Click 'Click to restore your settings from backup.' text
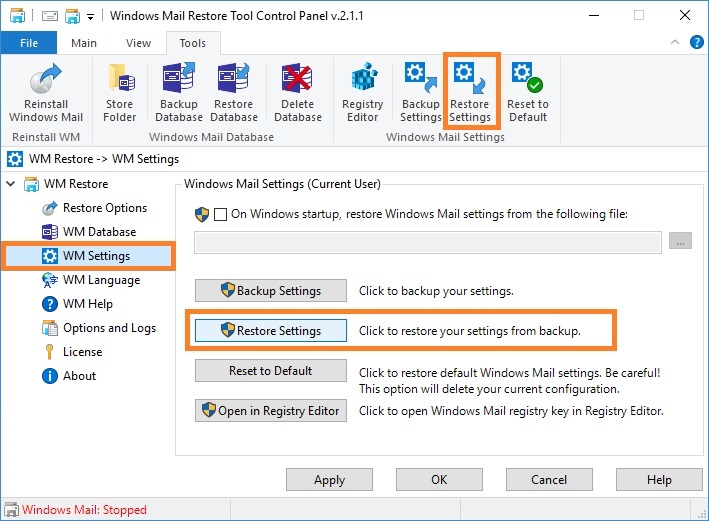Screen dimensions: 709x521 tap(470, 331)
